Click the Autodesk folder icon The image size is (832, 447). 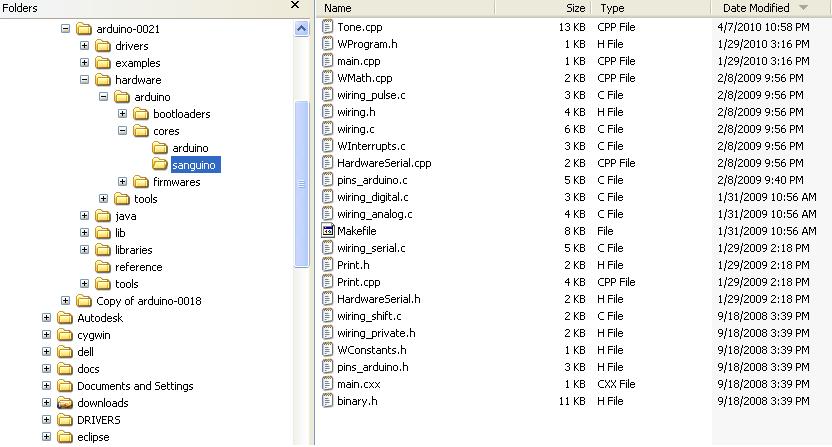coord(65,317)
